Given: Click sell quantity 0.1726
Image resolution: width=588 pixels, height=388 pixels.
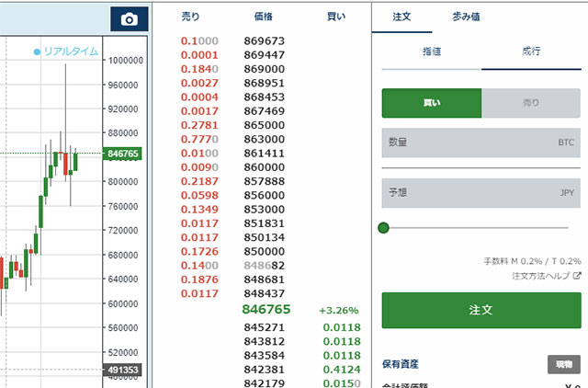Looking at the screenshot, I should pos(199,251).
